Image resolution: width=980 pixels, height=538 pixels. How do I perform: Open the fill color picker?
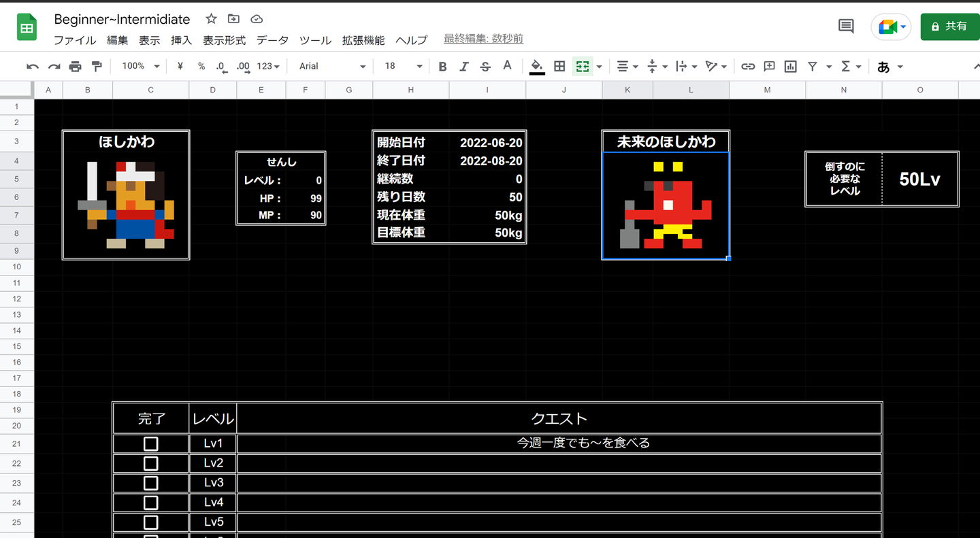pyautogui.click(x=537, y=66)
